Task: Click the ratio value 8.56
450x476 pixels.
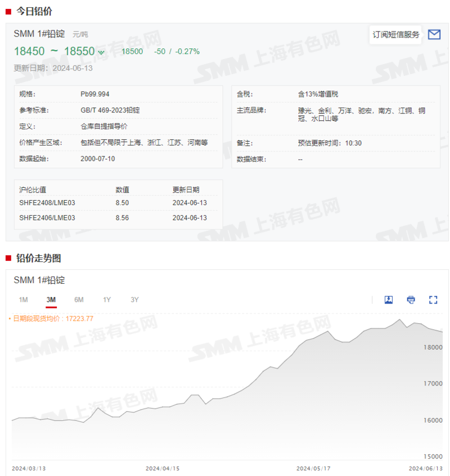Action: tap(122, 218)
